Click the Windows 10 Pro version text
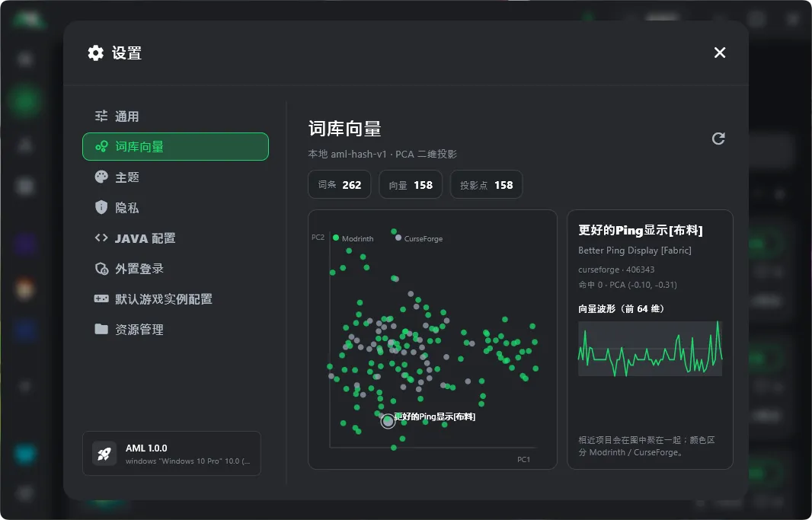Viewport: 812px width, 520px height. click(x=187, y=461)
